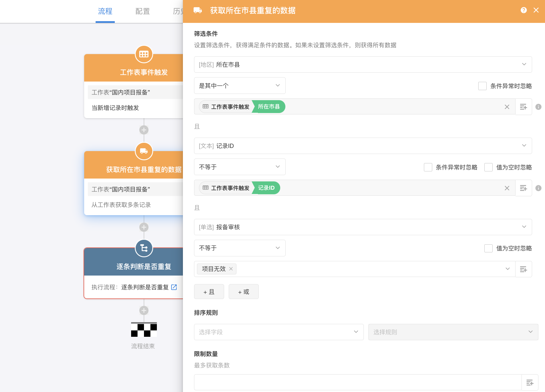This screenshot has width=545, height=392.
Task: Open 选择字段 sort field dropdown
Action: (279, 332)
